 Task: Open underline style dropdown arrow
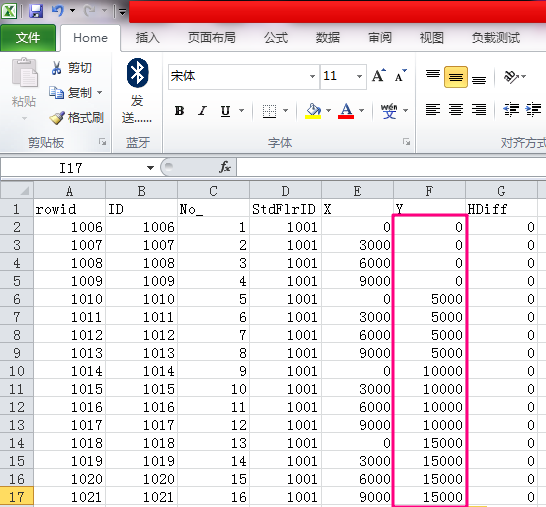point(241,111)
